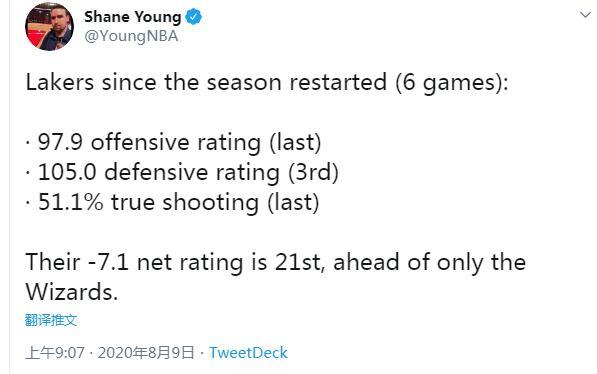Expand the tweet options chevron menu

(x=585, y=15)
